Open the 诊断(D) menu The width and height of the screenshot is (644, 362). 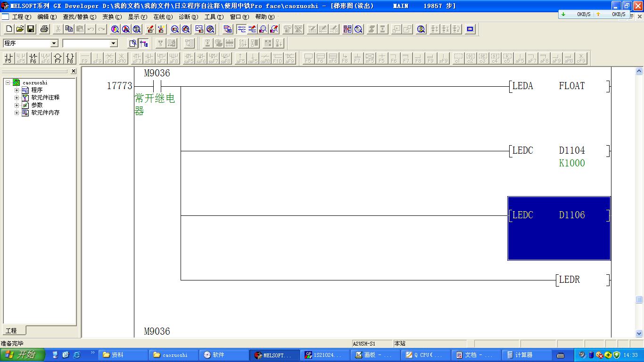pos(188,17)
